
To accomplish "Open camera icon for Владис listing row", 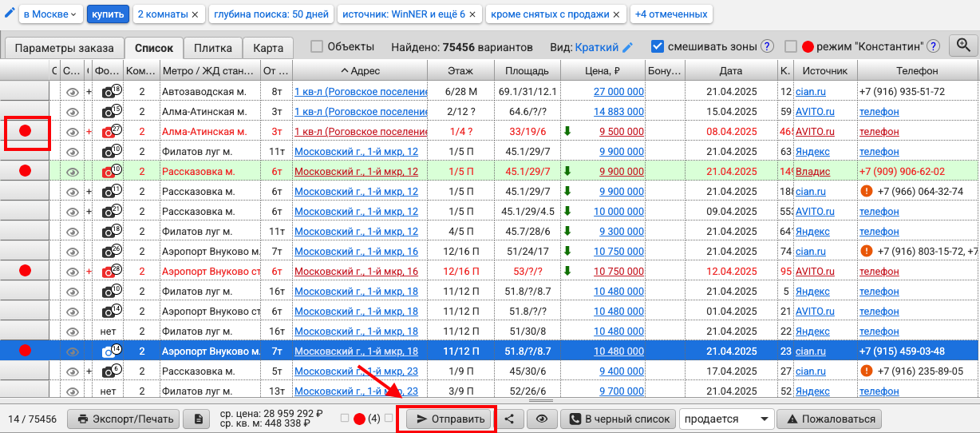I will 111,171.
